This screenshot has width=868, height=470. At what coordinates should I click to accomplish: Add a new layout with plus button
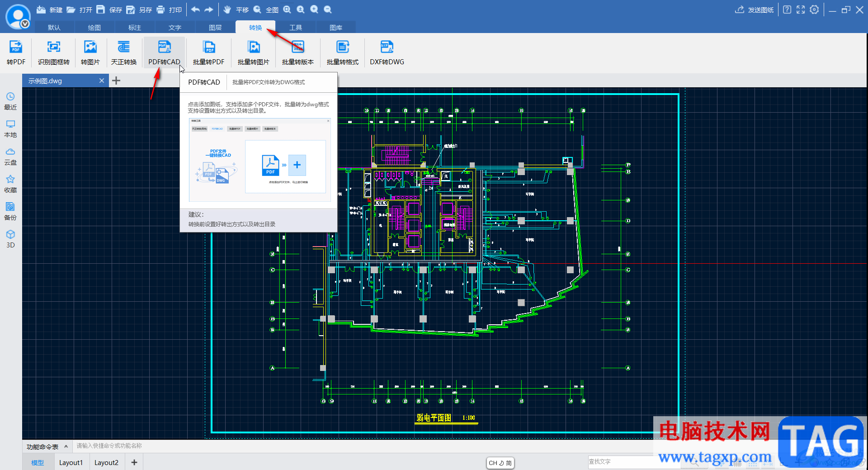click(x=134, y=462)
